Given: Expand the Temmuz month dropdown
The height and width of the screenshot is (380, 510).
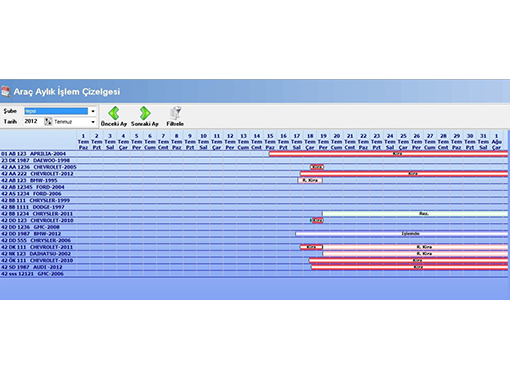Looking at the screenshot, I should pyautogui.click(x=93, y=122).
